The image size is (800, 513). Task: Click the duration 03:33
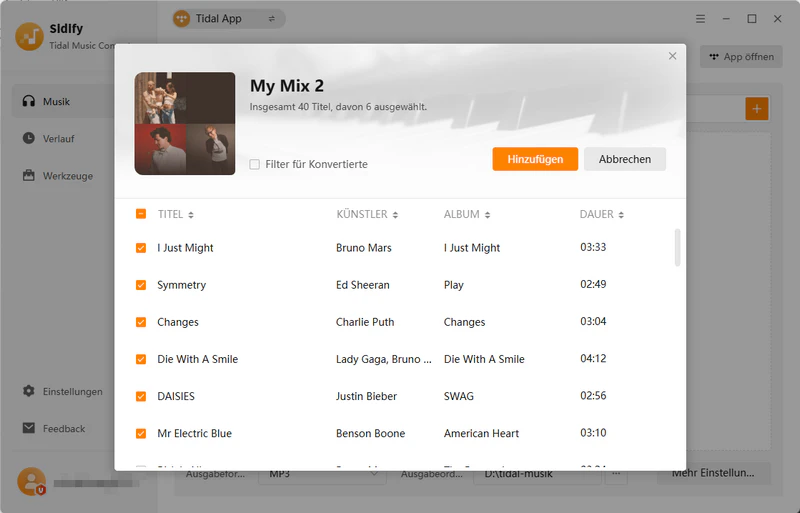tap(593, 247)
